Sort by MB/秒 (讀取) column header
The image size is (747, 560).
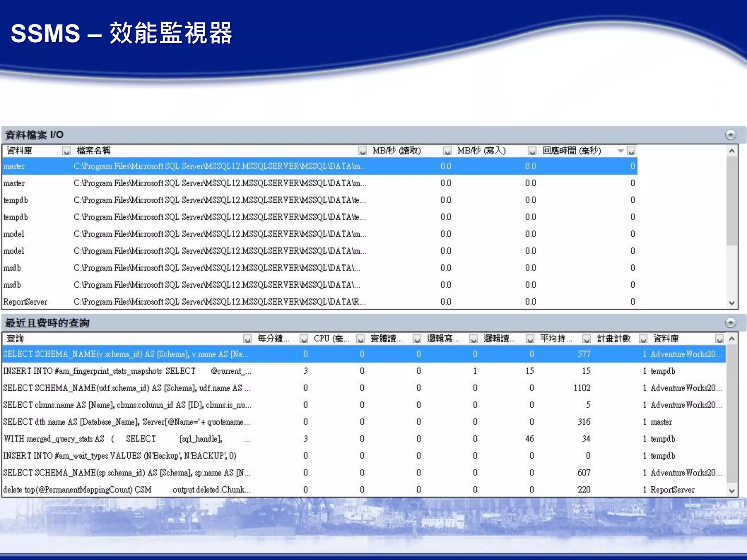point(397,150)
